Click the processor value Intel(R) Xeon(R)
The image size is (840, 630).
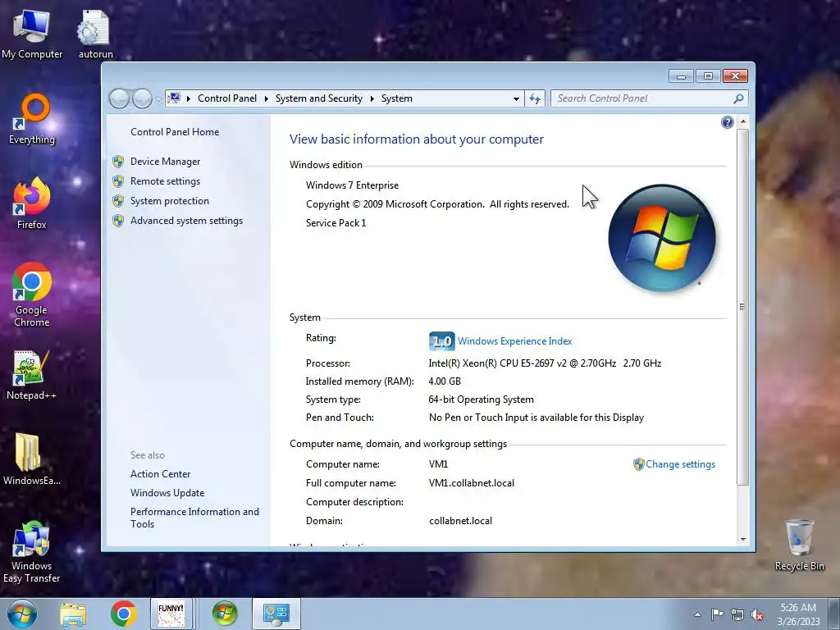[545, 363]
